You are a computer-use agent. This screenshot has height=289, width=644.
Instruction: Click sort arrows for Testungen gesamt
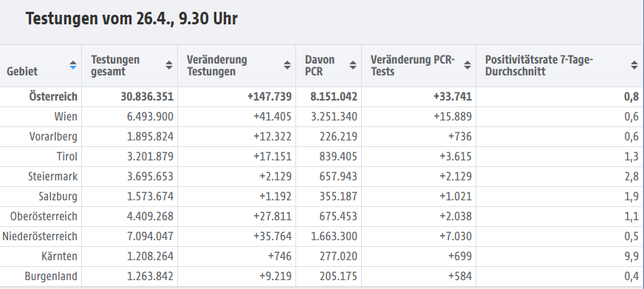(x=169, y=65)
